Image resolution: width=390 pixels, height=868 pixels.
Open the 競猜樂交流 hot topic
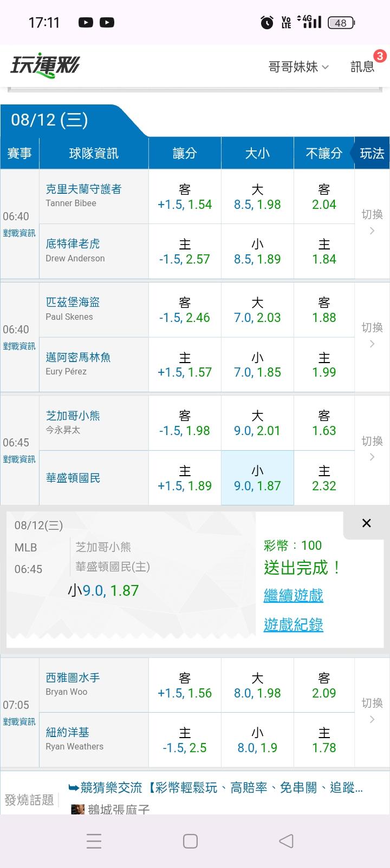point(215,787)
